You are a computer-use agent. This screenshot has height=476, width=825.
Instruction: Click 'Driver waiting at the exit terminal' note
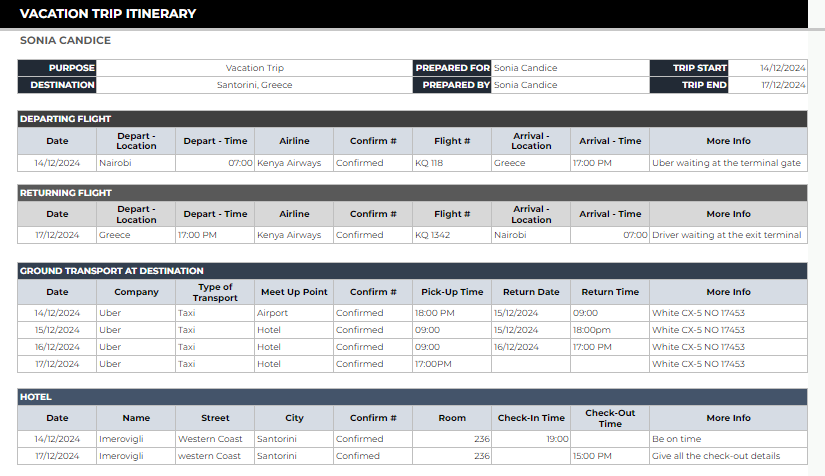(x=727, y=235)
